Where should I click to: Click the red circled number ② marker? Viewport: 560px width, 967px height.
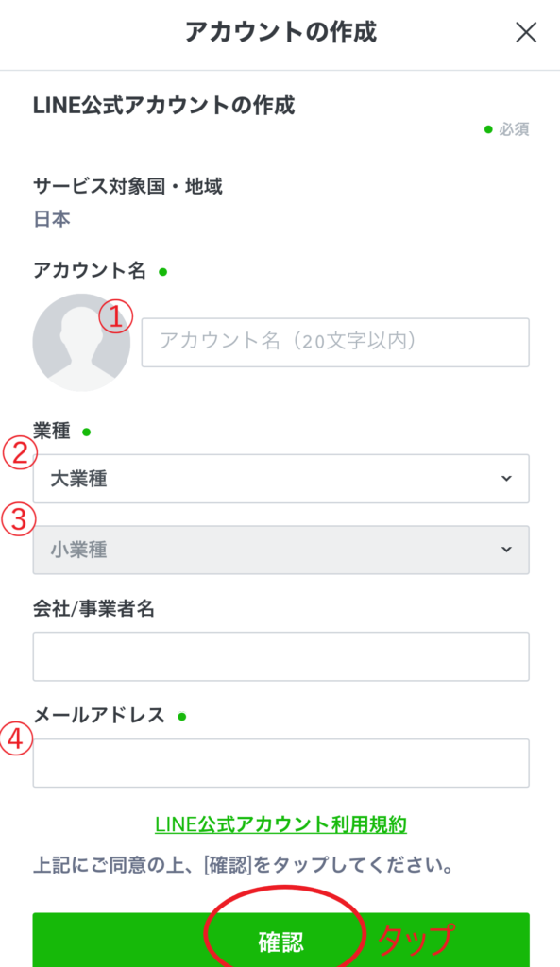19,453
